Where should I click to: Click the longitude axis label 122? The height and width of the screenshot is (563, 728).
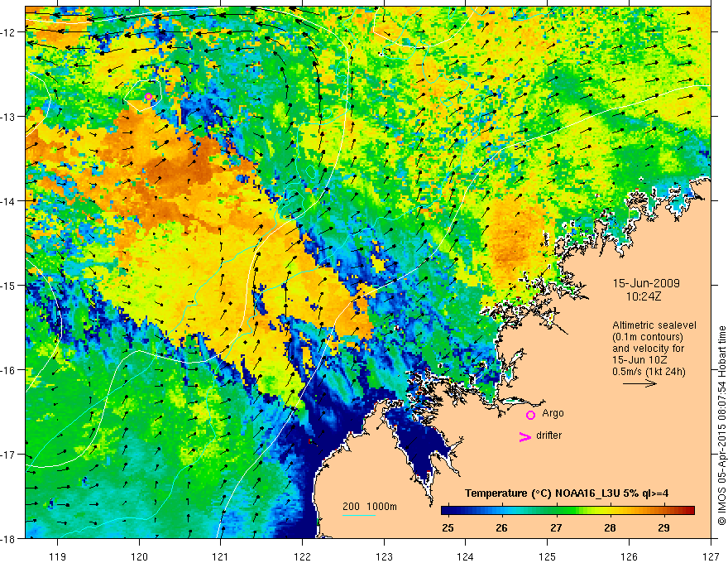point(302,556)
